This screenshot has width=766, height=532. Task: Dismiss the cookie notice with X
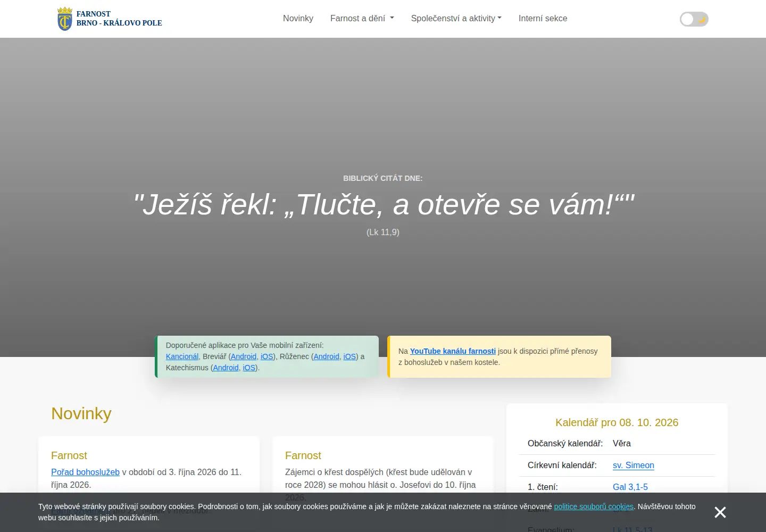[720, 512]
